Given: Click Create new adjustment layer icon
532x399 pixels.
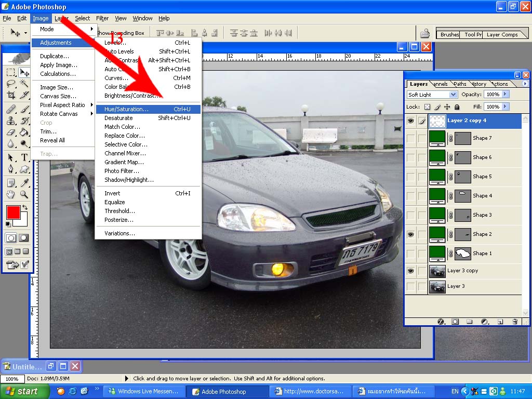Looking at the screenshot, I should coord(485,321).
